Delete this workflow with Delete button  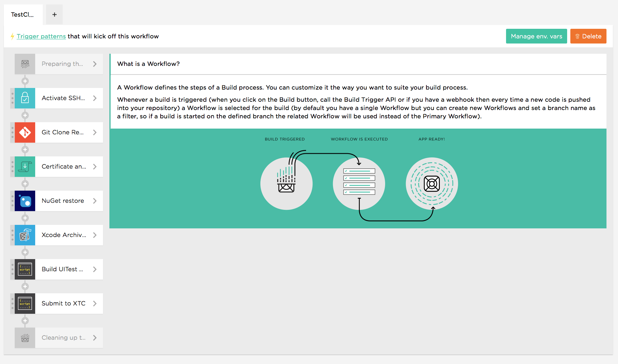pyautogui.click(x=588, y=36)
